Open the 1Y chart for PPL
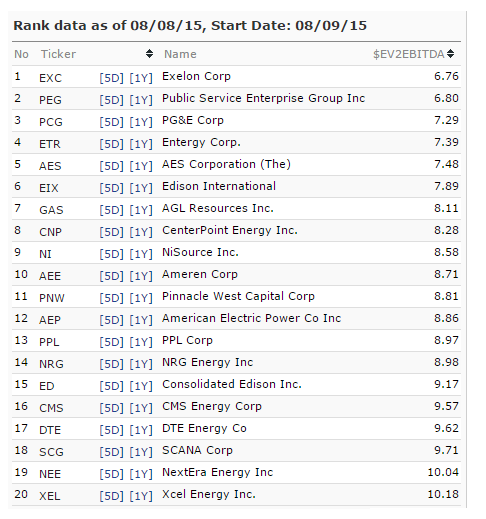The width and height of the screenshot is (486, 519). click(x=141, y=342)
